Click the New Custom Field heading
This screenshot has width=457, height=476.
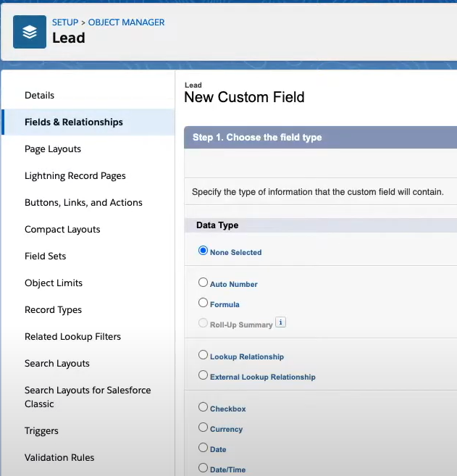click(x=244, y=97)
